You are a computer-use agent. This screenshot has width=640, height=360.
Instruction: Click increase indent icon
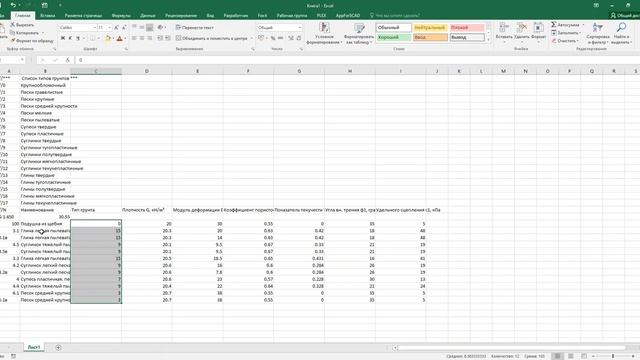click(167, 38)
